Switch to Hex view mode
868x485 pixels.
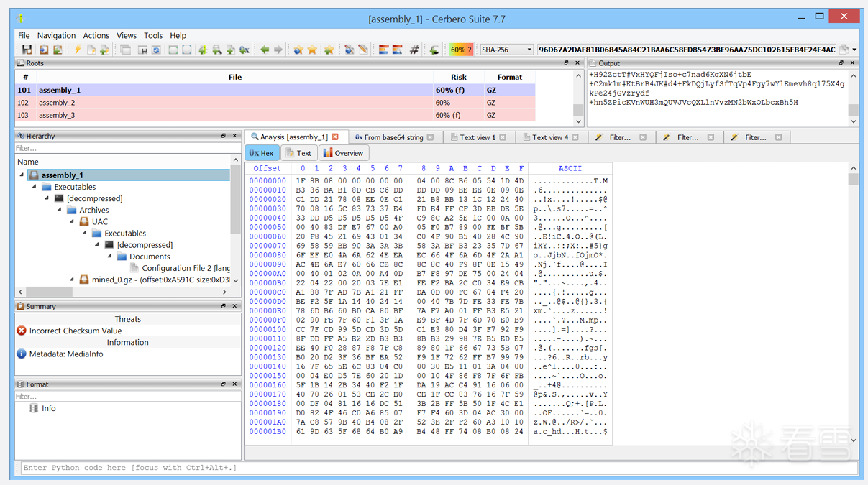click(262, 153)
